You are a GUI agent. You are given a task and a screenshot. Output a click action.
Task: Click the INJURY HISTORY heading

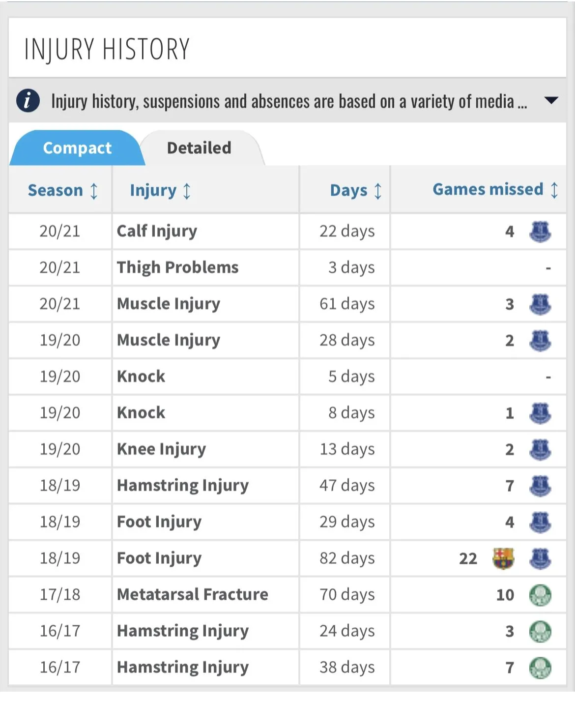click(x=107, y=49)
